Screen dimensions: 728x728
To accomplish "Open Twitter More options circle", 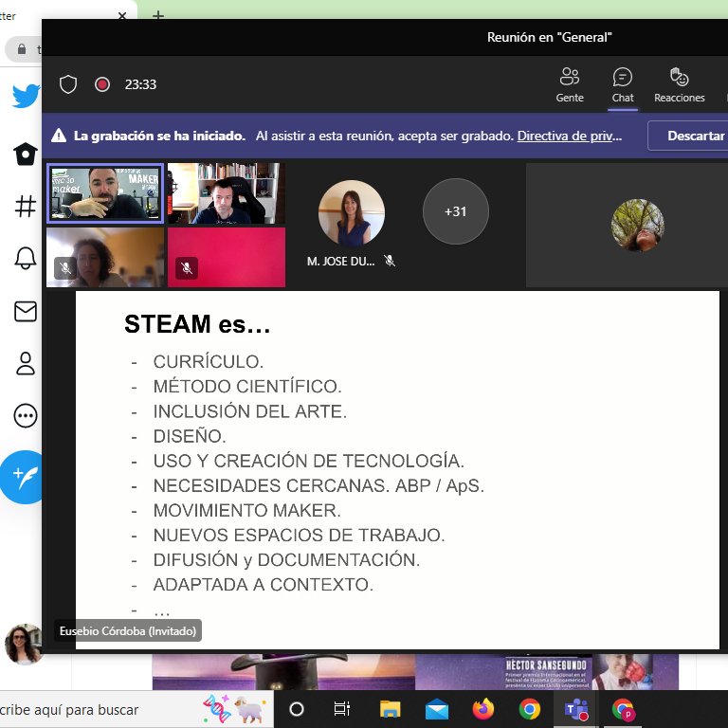I will point(26,415).
